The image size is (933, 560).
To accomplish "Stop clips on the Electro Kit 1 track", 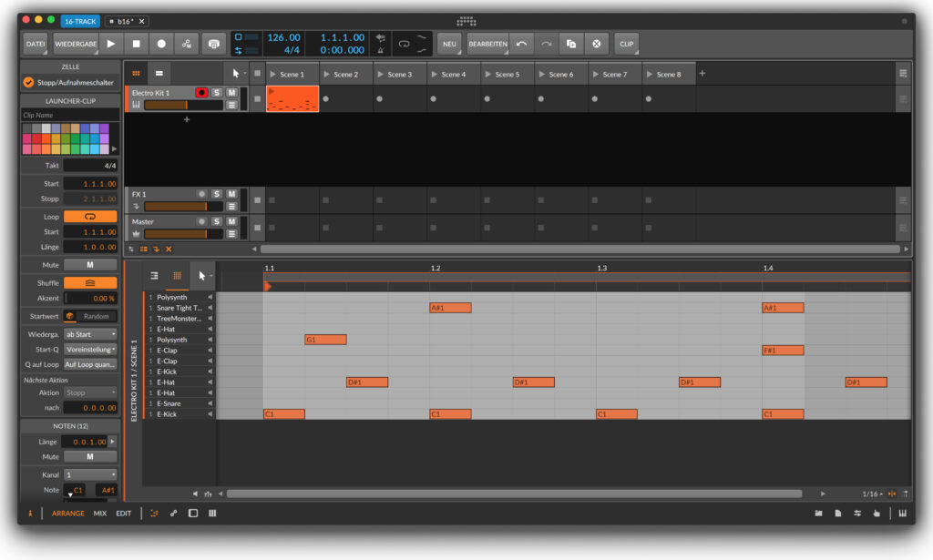I will [257, 98].
